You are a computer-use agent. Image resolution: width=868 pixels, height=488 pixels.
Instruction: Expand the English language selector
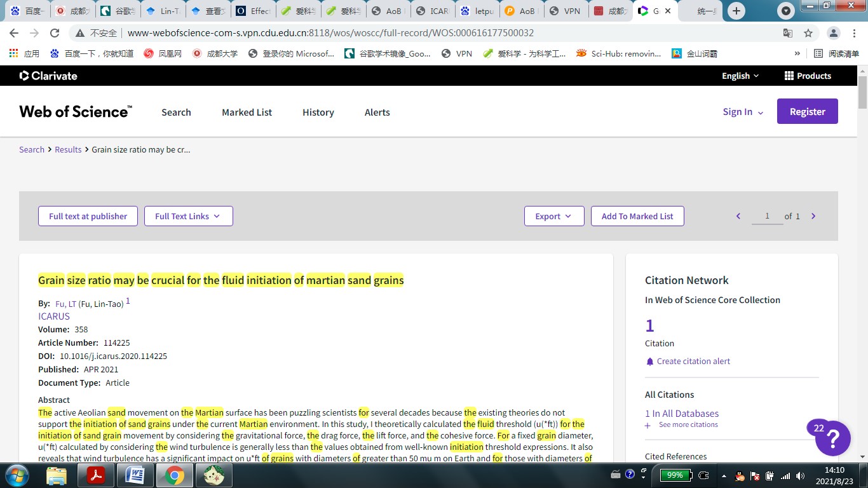point(740,76)
